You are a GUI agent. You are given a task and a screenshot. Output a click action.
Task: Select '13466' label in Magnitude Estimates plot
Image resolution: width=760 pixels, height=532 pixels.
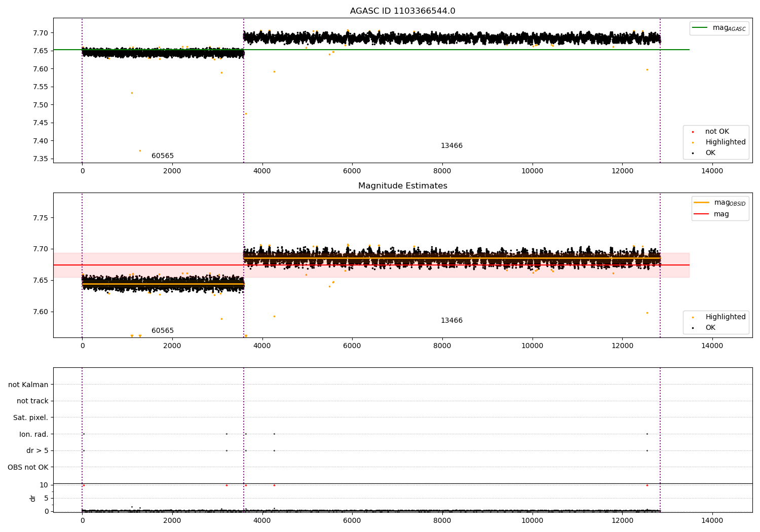pos(451,321)
